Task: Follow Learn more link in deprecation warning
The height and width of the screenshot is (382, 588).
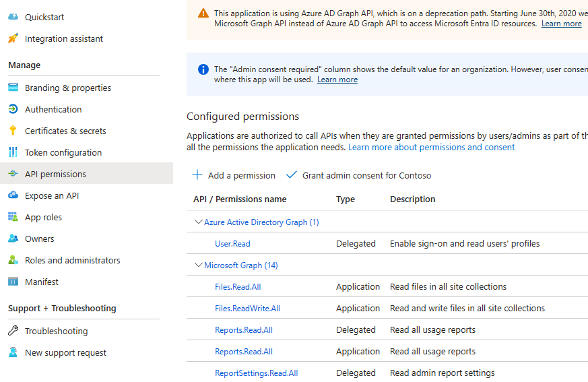Action: pos(561,24)
